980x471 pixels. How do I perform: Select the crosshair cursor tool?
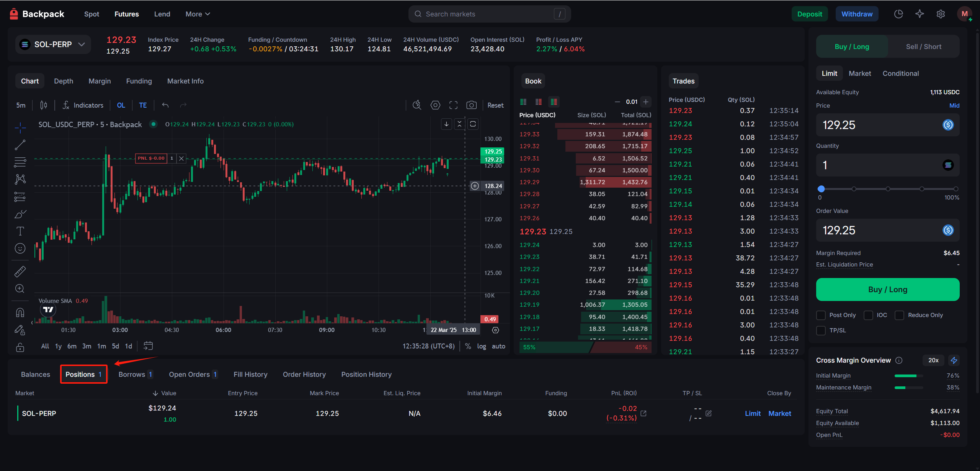pyautogui.click(x=20, y=128)
